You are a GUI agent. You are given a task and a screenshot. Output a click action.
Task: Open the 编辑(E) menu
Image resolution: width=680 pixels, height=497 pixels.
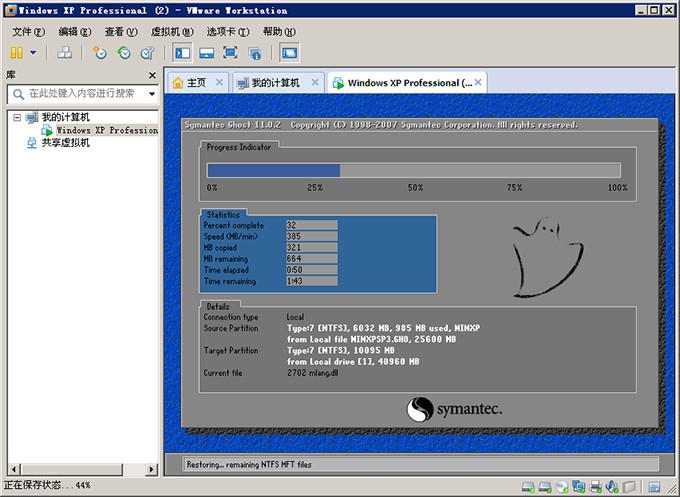[x=75, y=32]
